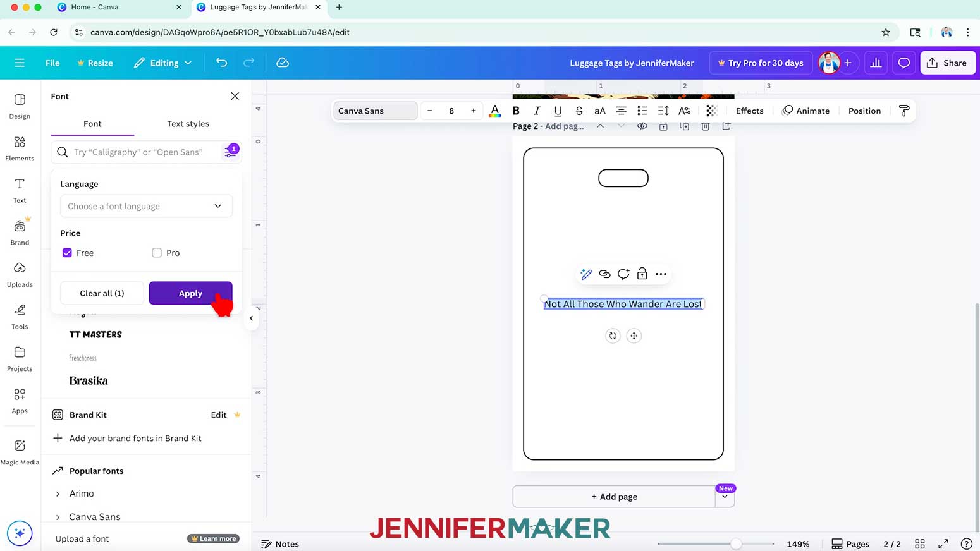Click Try Pro for 30 days

coord(761,63)
